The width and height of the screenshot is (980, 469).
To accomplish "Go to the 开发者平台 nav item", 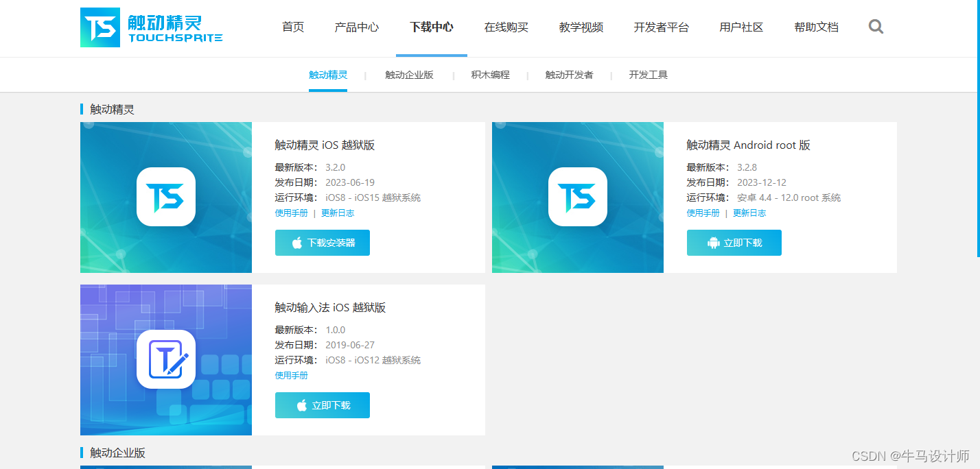I will [x=662, y=27].
